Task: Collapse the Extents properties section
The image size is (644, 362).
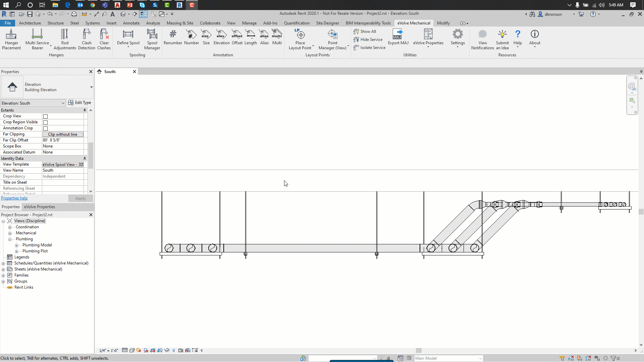Action: pos(85,110)
